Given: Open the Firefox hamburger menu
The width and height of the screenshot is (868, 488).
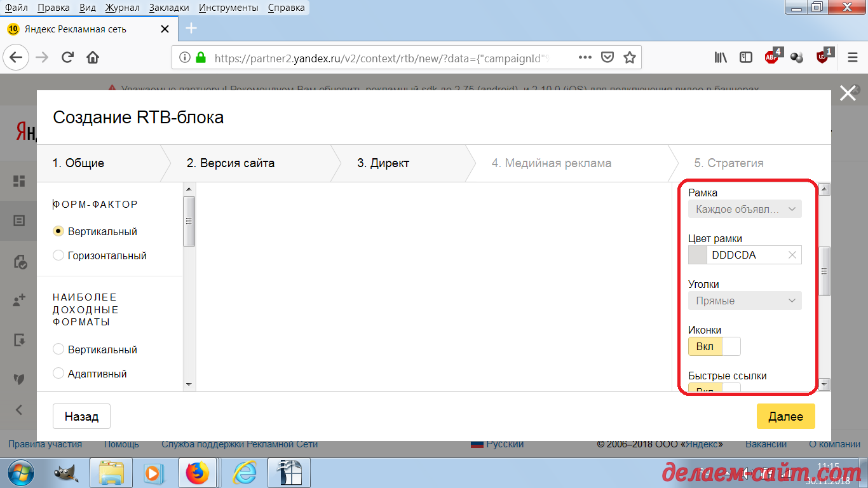Looking at the screenshot, I should 853,57.
